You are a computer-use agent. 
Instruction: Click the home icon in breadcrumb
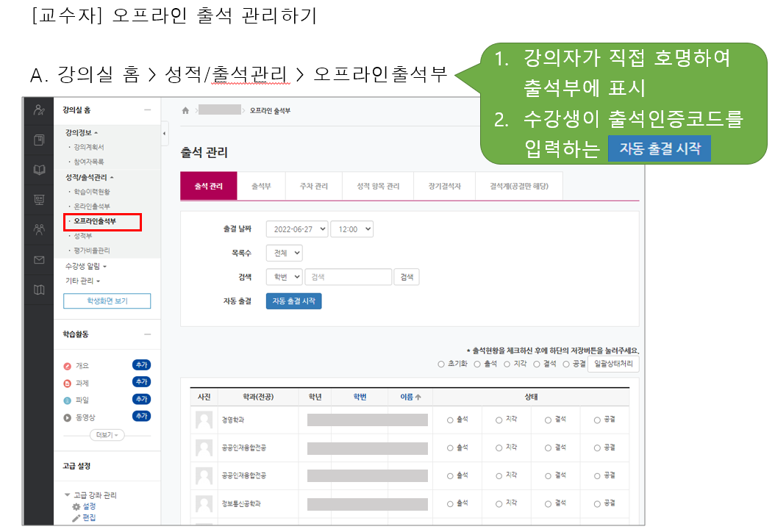point(185,110)
